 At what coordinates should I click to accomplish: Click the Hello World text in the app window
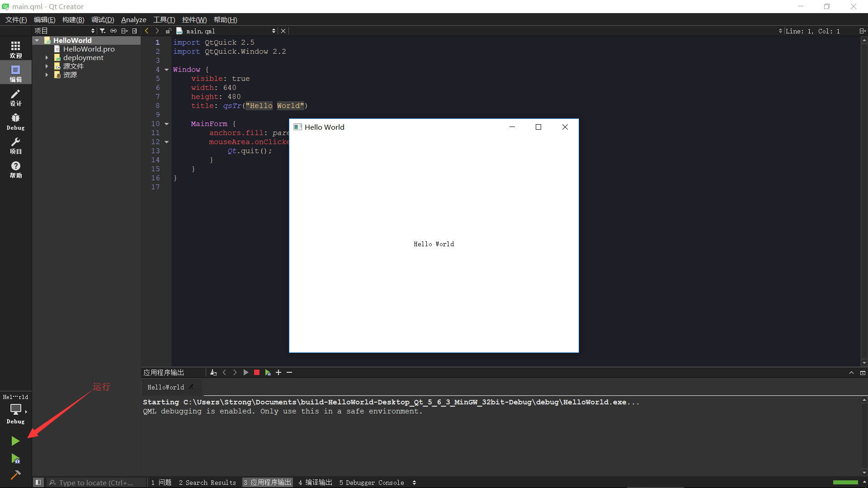[x=434, y=244]
